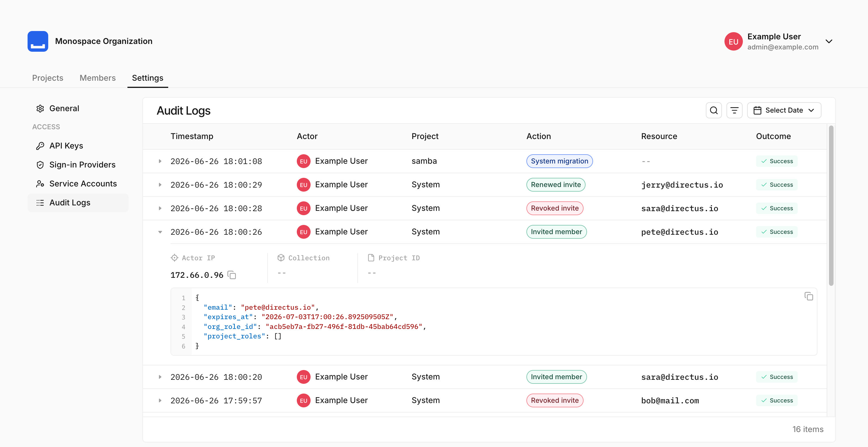Click the Audit Logs list icon

coord(40,203)
